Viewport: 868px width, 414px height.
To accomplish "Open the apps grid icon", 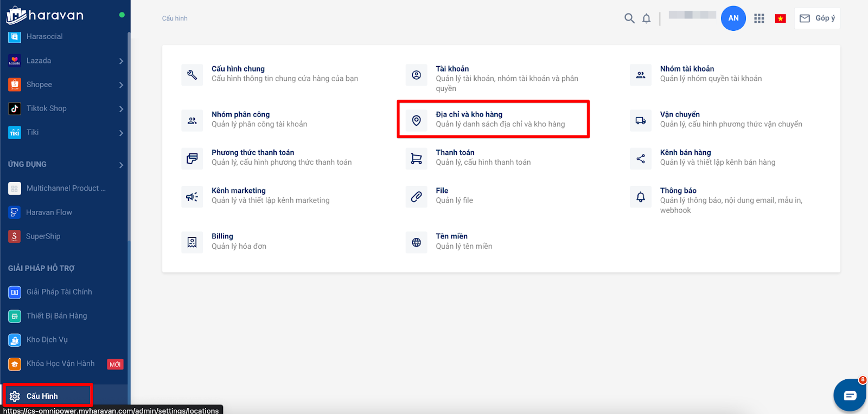I will click(759, 18).
